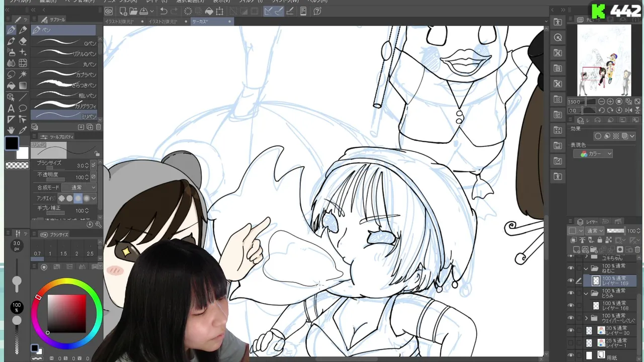The height and width of the screenshot is (362, 644).
Task: Select the Eraser tool
Action: coord(23,41)
